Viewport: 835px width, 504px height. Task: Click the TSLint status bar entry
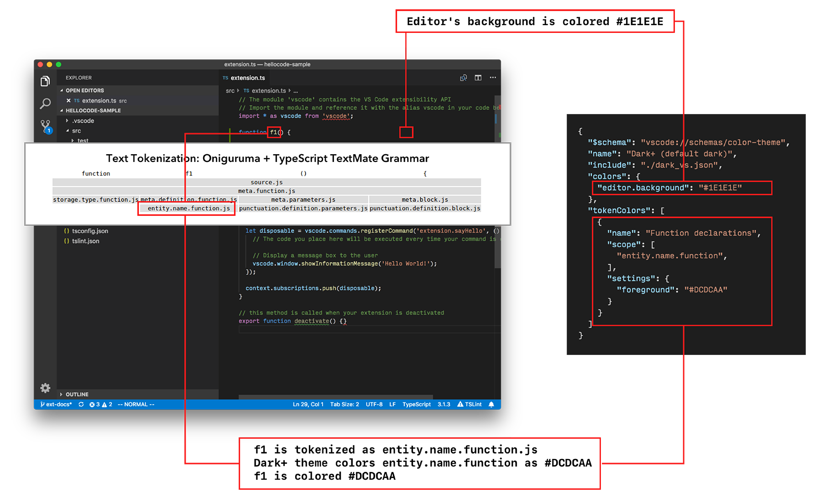pyautogui.click(x=470, y=404)
